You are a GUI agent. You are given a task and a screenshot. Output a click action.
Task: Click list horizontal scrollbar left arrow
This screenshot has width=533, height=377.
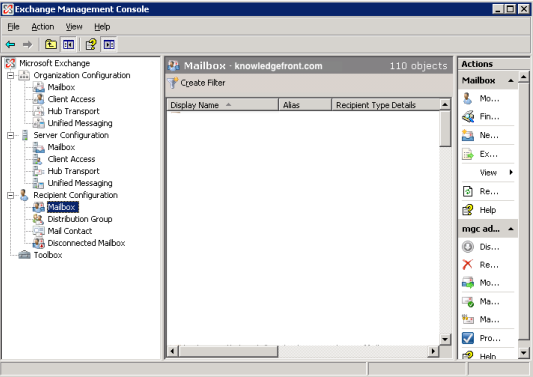click(x=172, y=351)
